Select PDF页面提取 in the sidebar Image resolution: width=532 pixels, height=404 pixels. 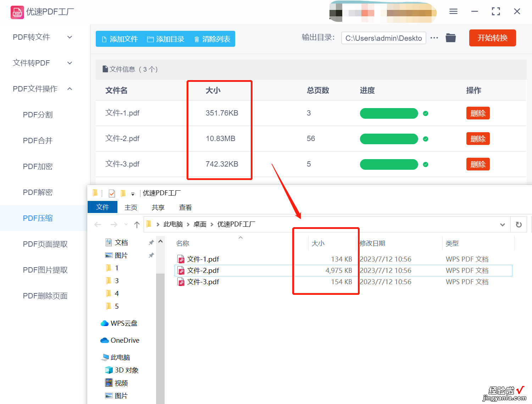tap(45, 244)
